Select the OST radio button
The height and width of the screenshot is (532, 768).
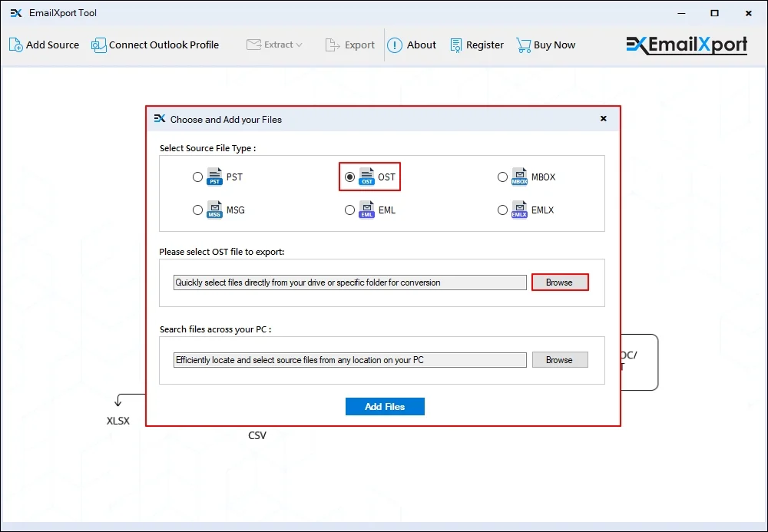coord(351,177)
